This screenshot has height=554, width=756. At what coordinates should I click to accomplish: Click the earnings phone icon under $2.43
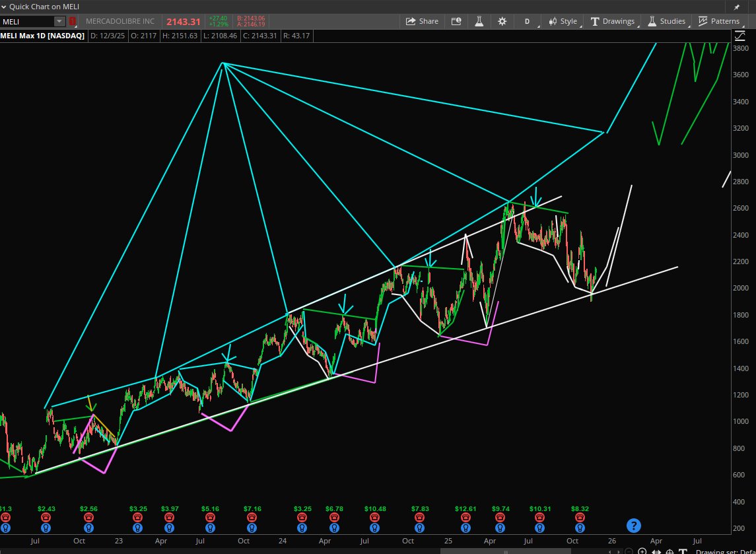(x=46, y=518)
